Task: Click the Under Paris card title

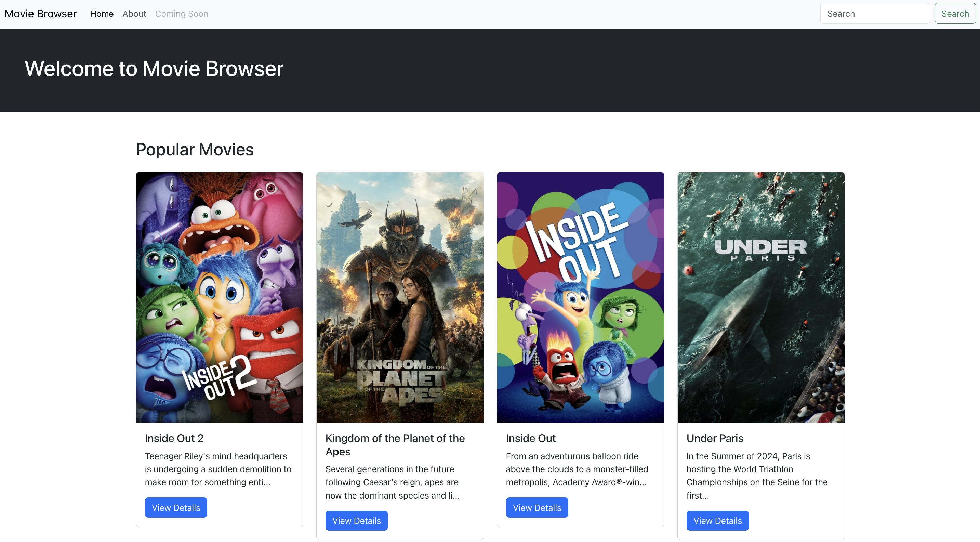Action: tap(715, 438)
